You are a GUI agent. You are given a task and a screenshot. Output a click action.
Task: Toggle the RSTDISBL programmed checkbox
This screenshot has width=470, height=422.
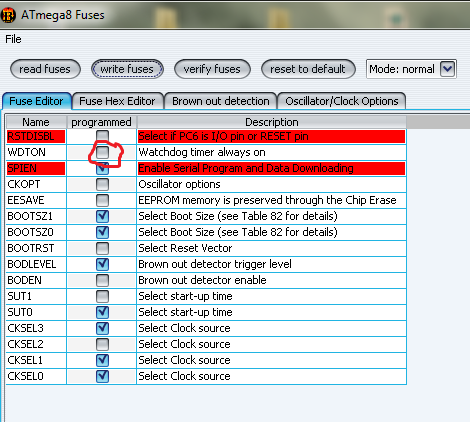click(x=102, y=136)
